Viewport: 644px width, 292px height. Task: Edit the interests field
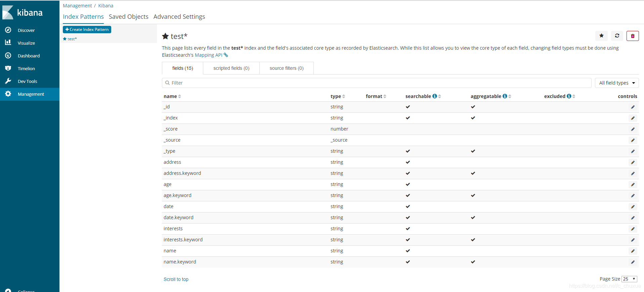633,229
